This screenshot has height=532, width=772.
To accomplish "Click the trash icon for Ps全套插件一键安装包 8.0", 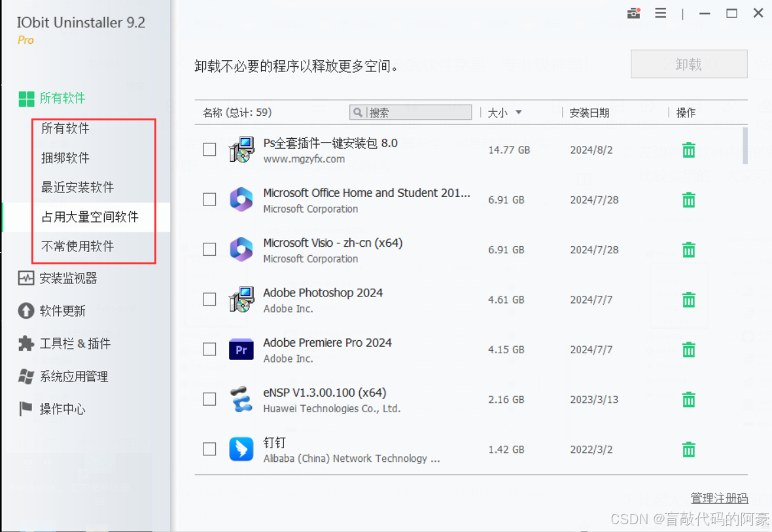I will (689, 150).
